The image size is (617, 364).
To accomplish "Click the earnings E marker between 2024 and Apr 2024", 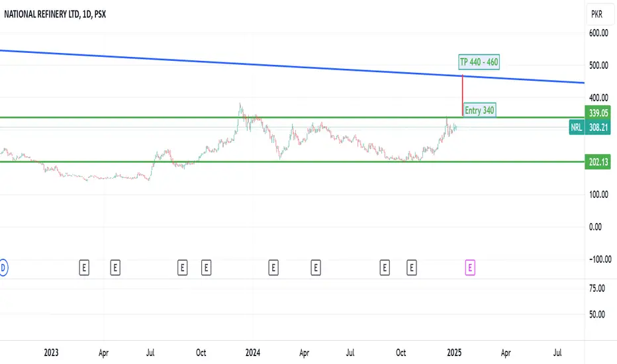I will pos(273,268).
